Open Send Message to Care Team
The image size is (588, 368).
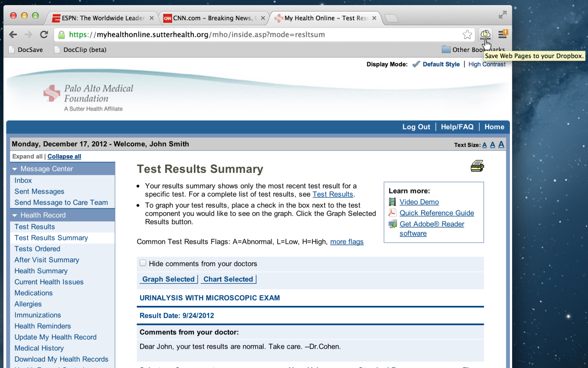pos(61,202)
